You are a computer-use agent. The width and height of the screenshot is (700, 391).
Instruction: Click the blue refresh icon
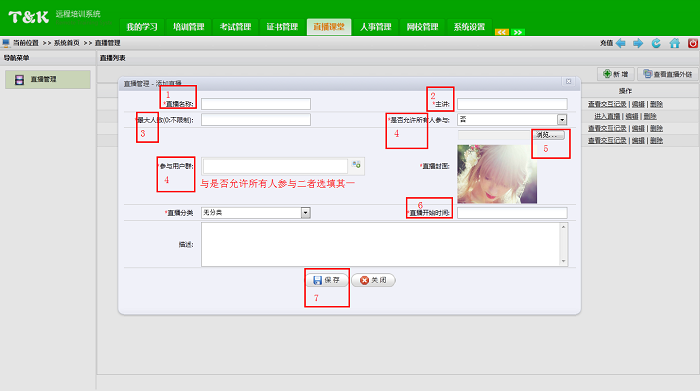656,43
